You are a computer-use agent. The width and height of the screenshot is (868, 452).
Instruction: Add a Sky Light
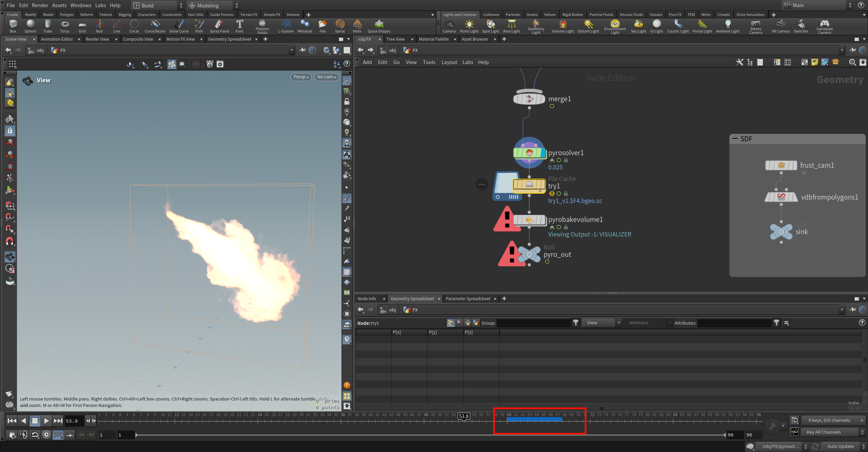(638, 26)
